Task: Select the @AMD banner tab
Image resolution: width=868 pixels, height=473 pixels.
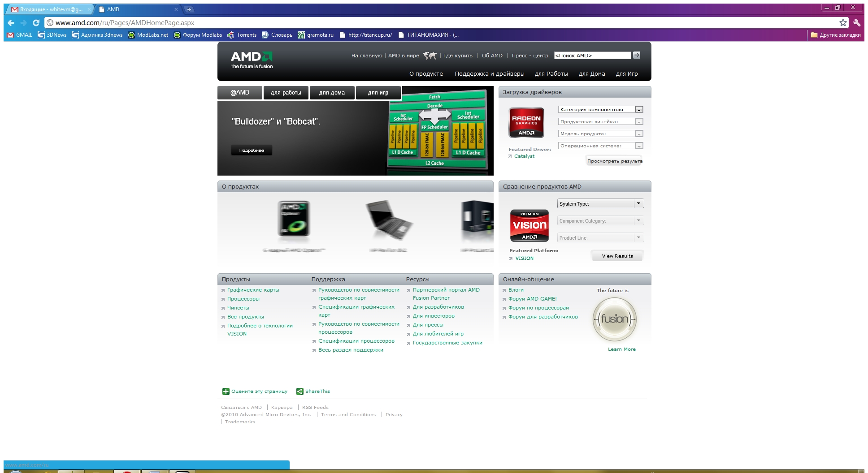Action: click(240, 93)
